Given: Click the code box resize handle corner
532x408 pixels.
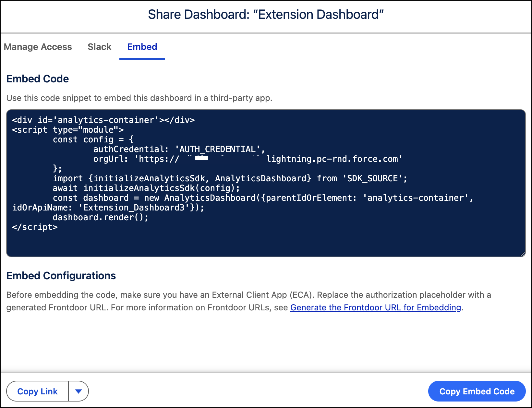Looking at the screenshot, I should click(x=523, y=254).
